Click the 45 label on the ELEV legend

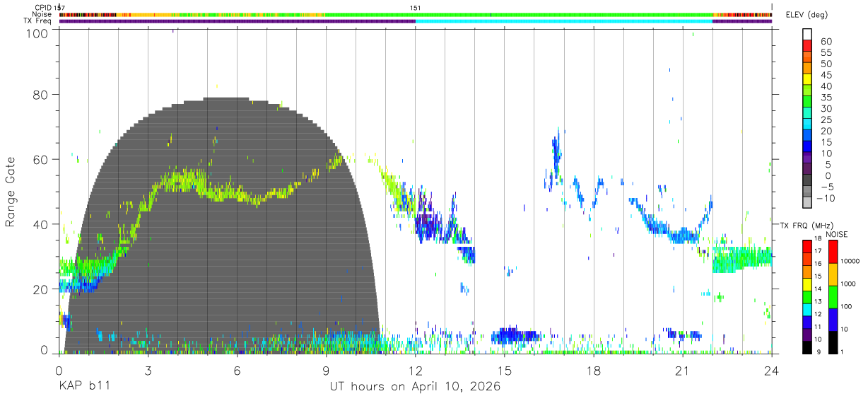825,75
